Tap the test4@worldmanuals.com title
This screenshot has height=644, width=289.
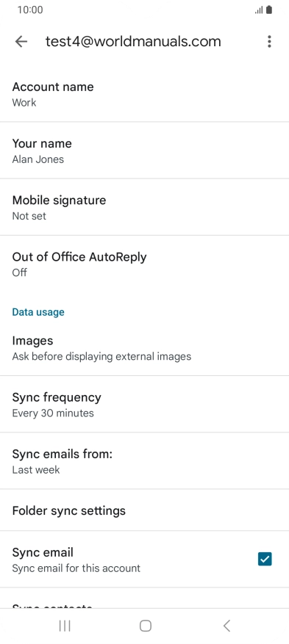click(x=133, y=41)
